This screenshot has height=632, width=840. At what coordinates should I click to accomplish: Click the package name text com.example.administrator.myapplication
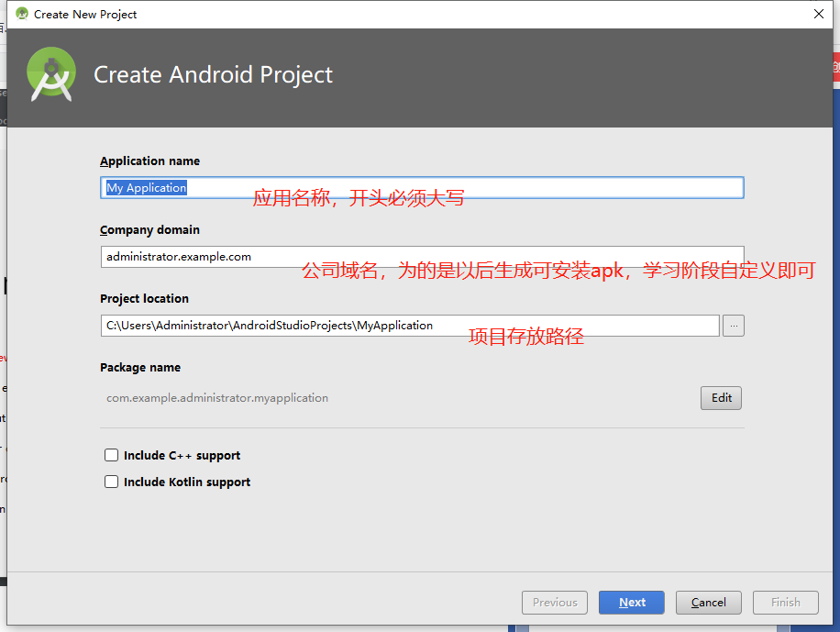217,398
